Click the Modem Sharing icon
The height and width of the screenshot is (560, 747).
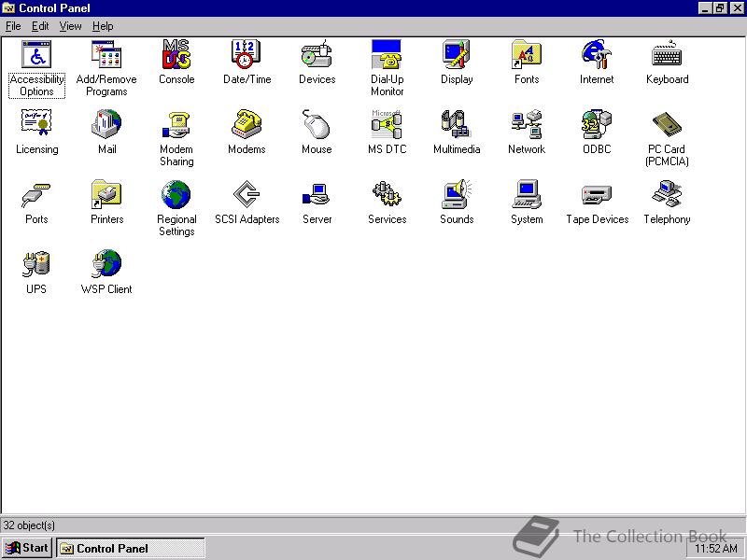click(176, 124)
